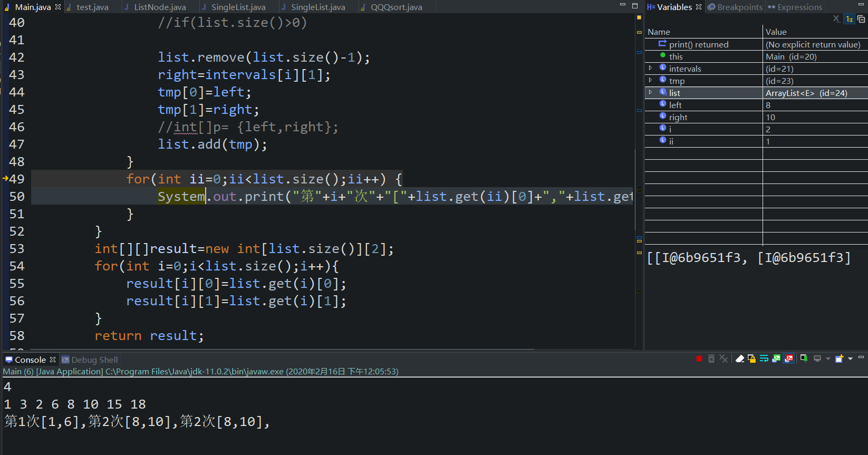Clear console with the eraser icon
868x455 pixels.
(740, 359)
